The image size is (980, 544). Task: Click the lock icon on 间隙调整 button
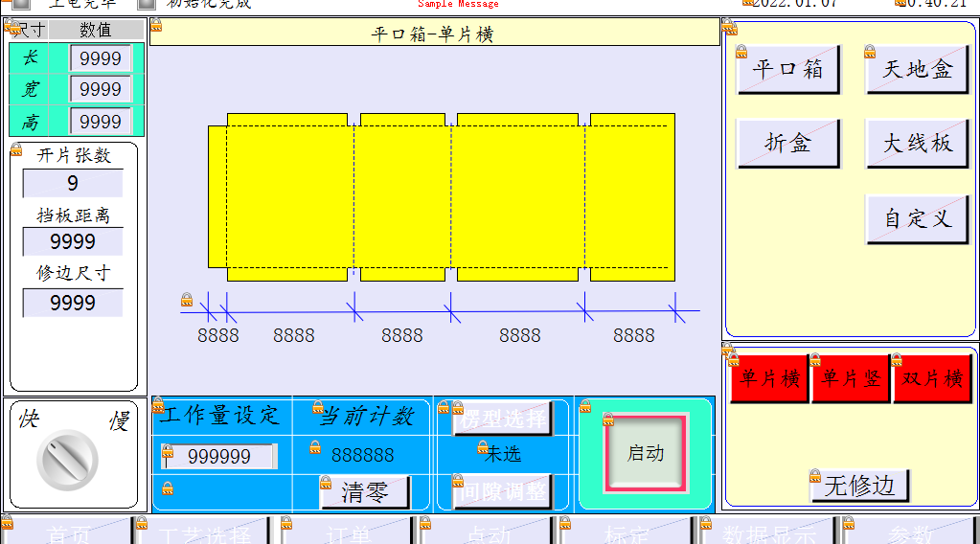tap(458, 481)
